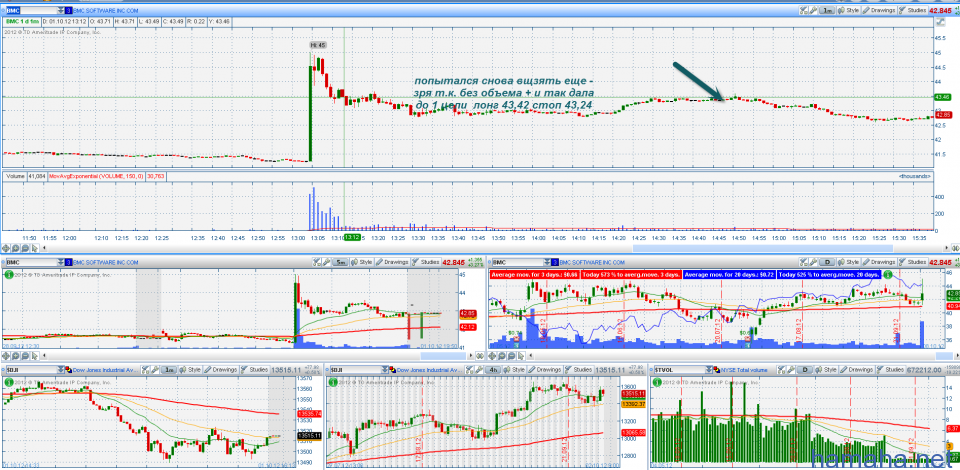Screen dimensions: 960x470
Task: Change the 1m timeframe of top BMC chart
Action: pos(827,10)
